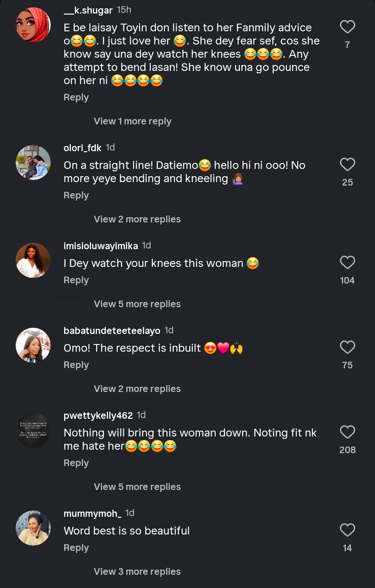Open mummymoh_ username link
The width and height of the screenshot is (375, 588).
[x=92, y=513]
